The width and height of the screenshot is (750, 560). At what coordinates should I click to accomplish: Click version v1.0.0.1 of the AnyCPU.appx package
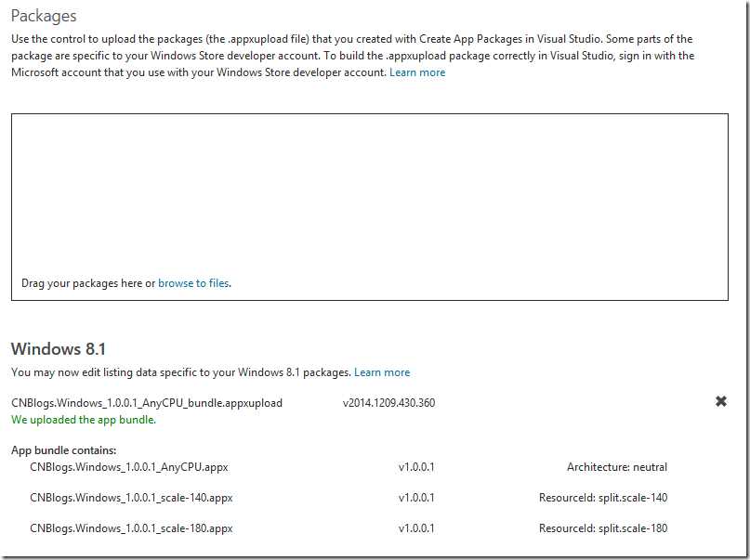point(416,467)
